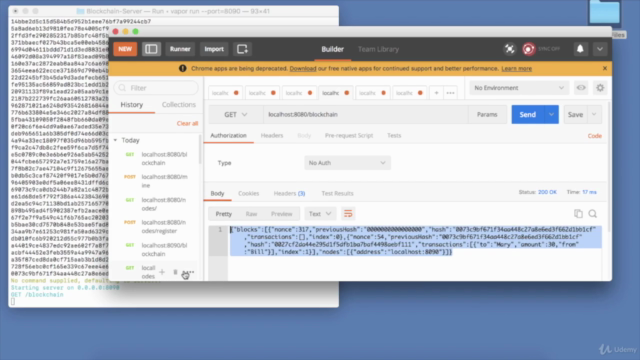Add a new request tab

(x=436, y=93)
